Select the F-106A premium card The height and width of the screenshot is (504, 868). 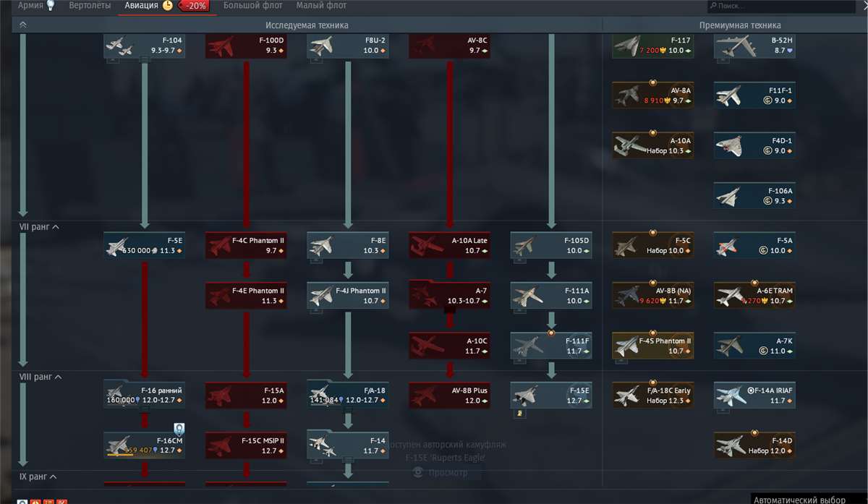coord(754,196)
